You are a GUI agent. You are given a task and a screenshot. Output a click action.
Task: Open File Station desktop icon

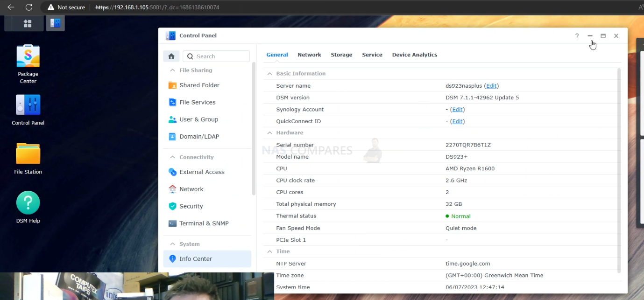click(x=28, y=159)
